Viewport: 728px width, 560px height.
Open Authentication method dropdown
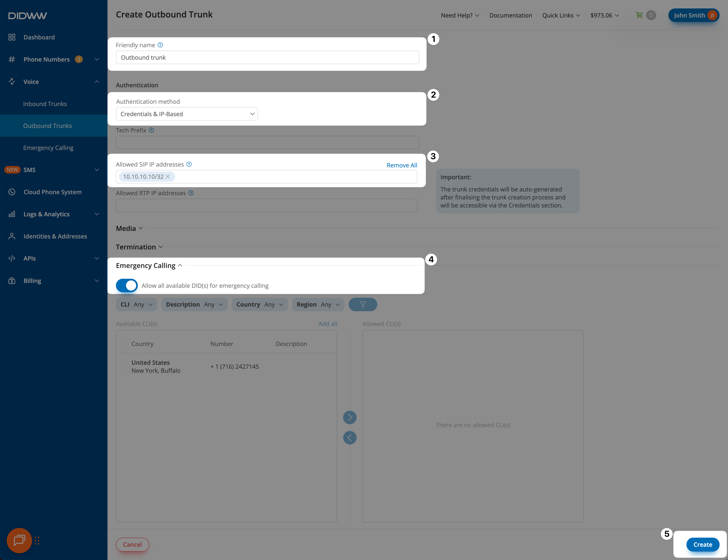187,114
